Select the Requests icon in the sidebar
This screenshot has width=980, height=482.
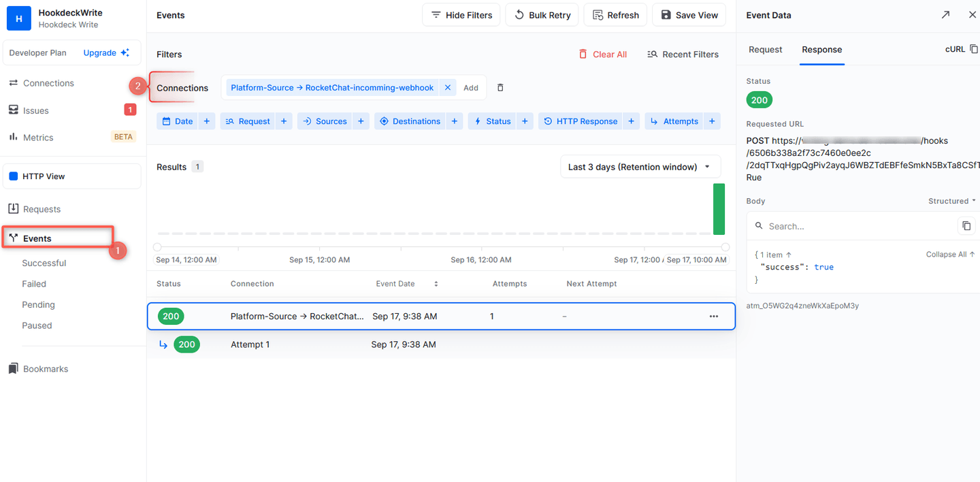(15, 209)
